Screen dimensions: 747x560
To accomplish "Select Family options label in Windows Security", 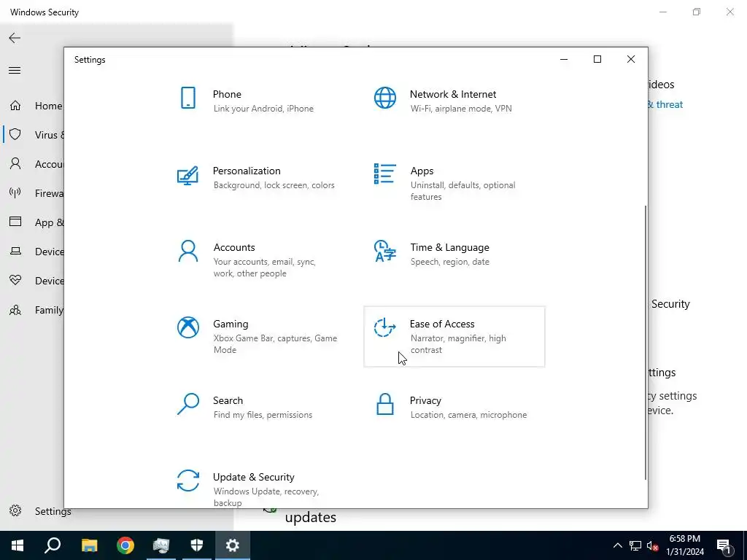I will (x=49, y=310).
